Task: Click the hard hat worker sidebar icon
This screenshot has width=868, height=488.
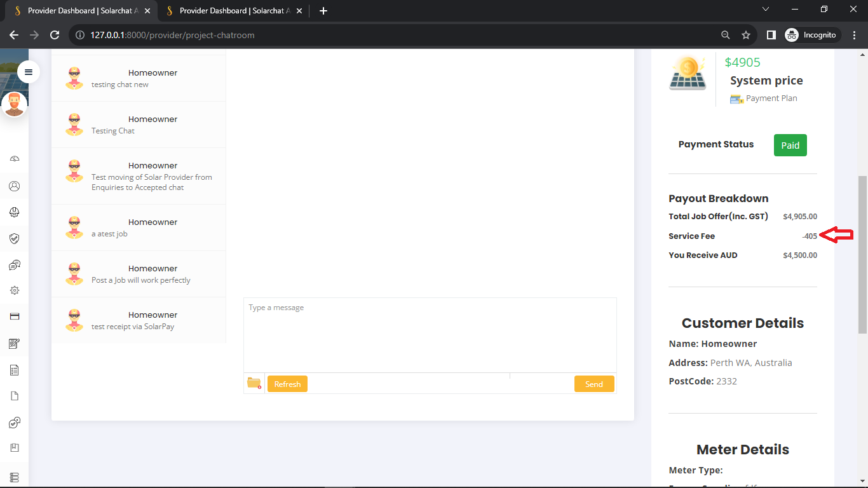Action: [15, 212]
